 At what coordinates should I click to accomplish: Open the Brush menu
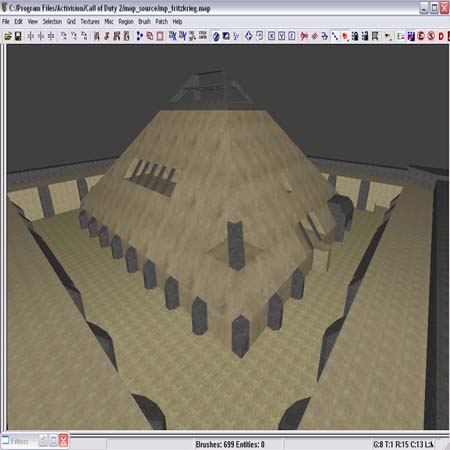144,22
